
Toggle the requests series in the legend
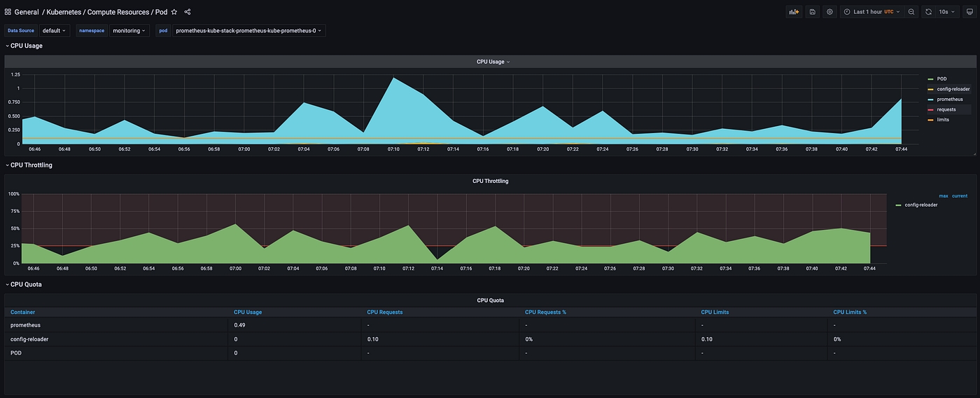[x=946, y=109]
